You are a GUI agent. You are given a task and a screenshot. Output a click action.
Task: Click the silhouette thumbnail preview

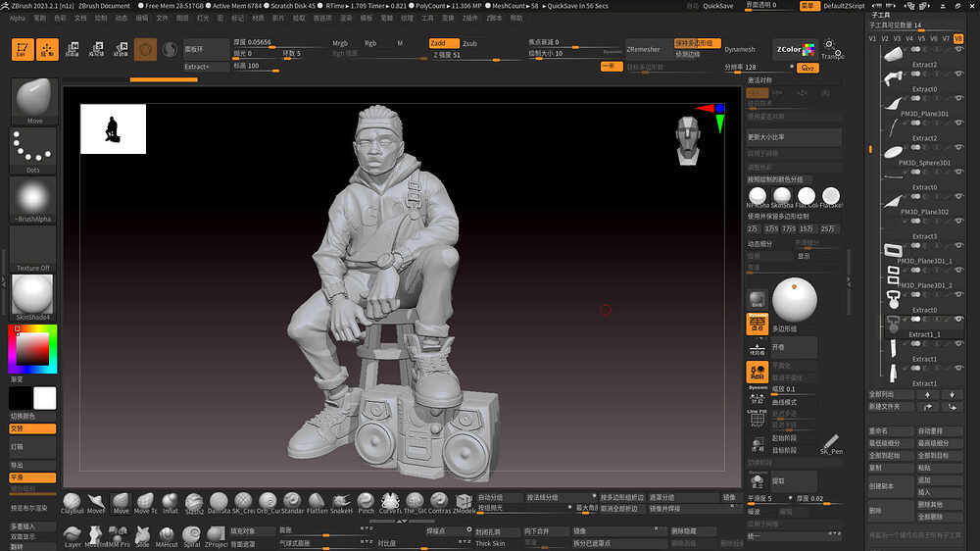coord(113,128)
